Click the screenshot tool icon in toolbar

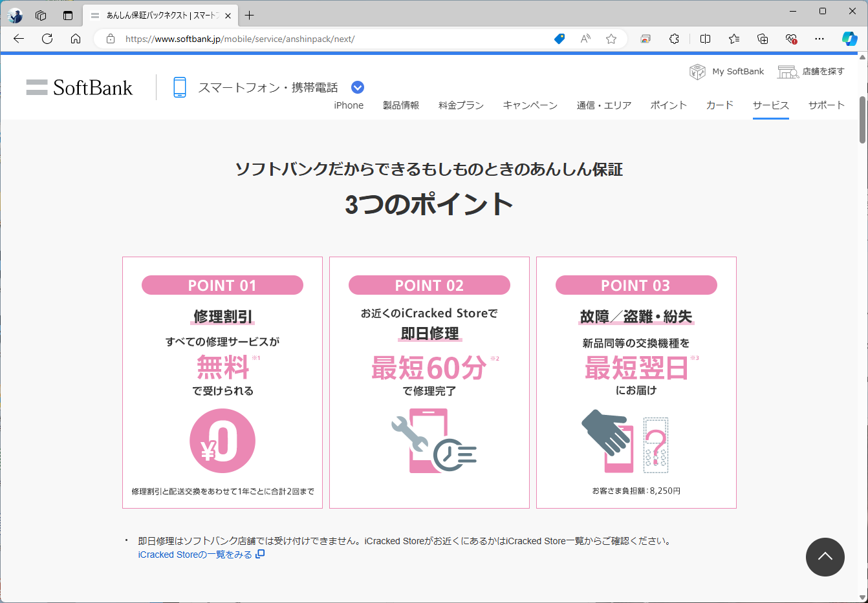[646, 39]
